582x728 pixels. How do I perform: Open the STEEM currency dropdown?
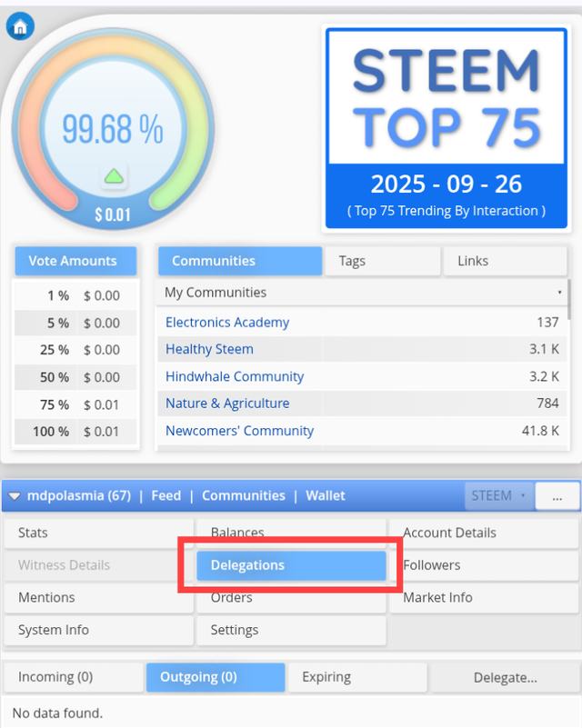point(499,496)
